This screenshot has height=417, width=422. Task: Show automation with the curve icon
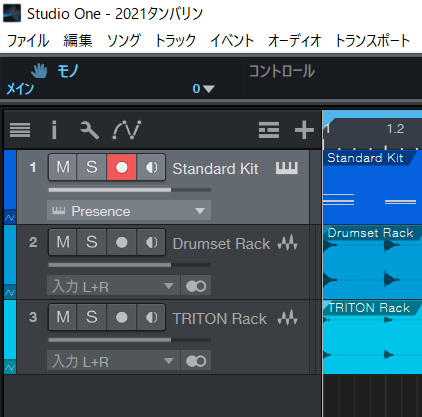(127, 130)
